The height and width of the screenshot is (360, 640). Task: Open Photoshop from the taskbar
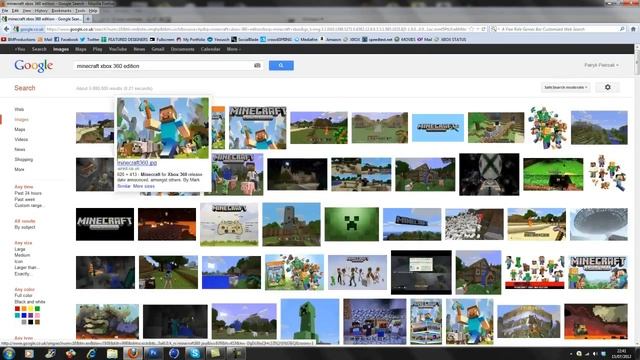153,353
